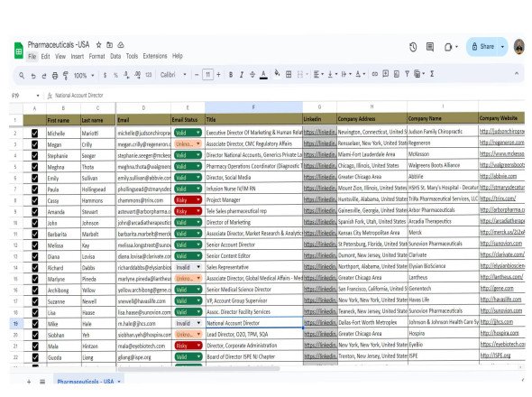
Task: Print the spreadsheet
Action: pyautogui.click(x=55, y=76)
